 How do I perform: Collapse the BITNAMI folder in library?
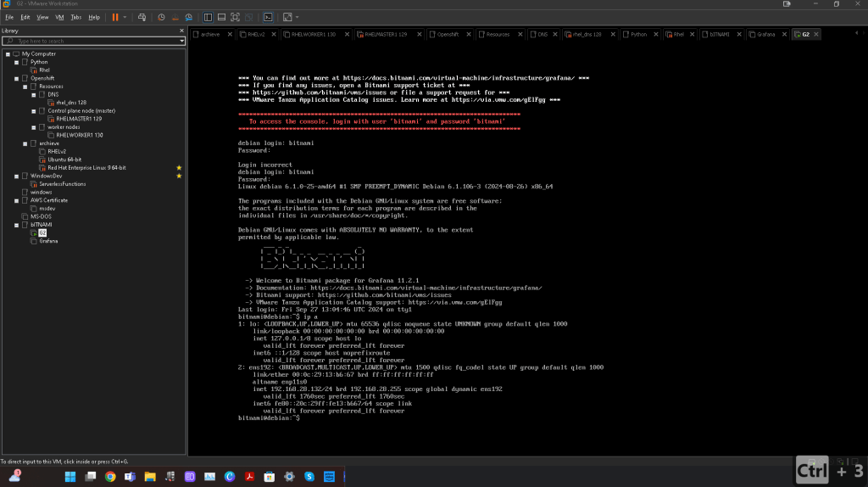coord(17,225)
